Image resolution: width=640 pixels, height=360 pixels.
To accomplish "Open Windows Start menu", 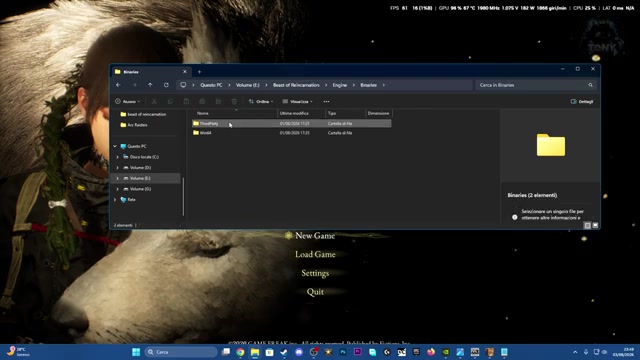I will [136, 352].
